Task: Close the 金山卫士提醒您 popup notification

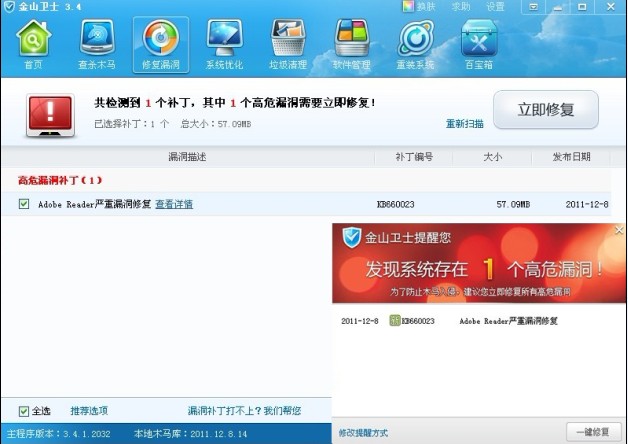Action: pos(619,230)
